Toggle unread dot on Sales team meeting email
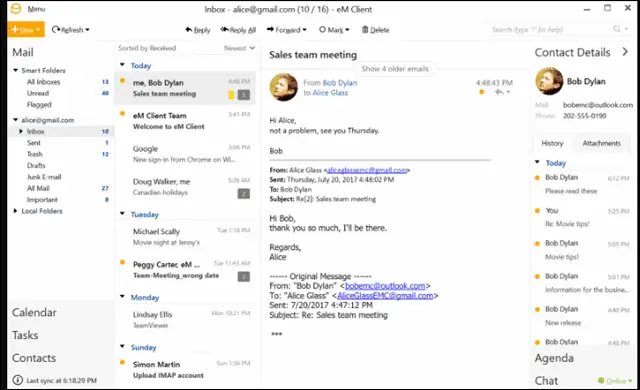The image size is (640, 390). tap(122, 80)
